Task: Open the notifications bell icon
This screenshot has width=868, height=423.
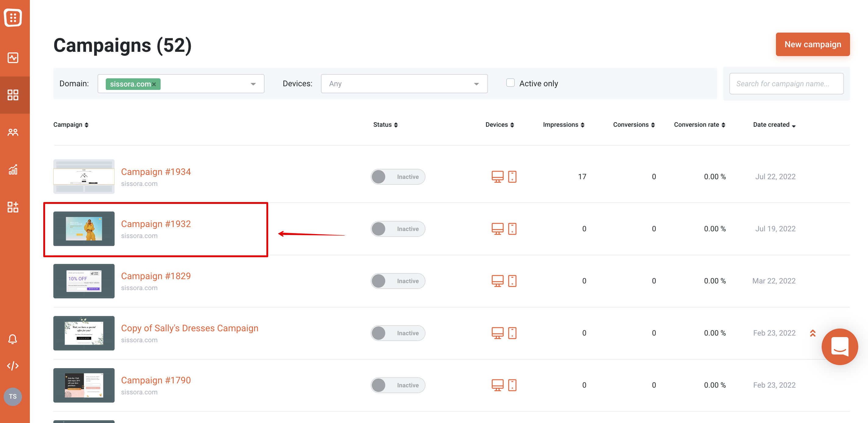Action: (13, 339)
